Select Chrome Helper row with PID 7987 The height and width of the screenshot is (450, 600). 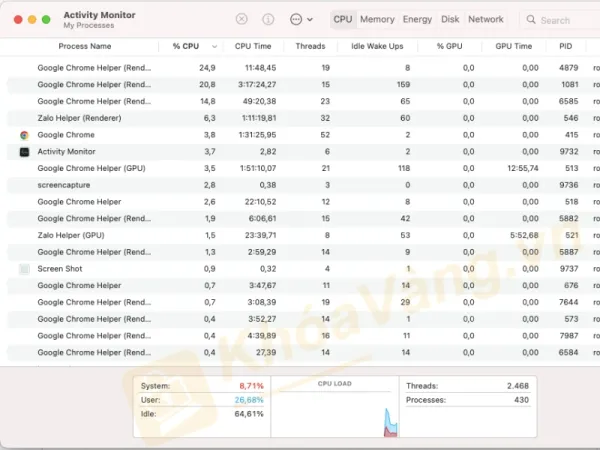[303, 336]
